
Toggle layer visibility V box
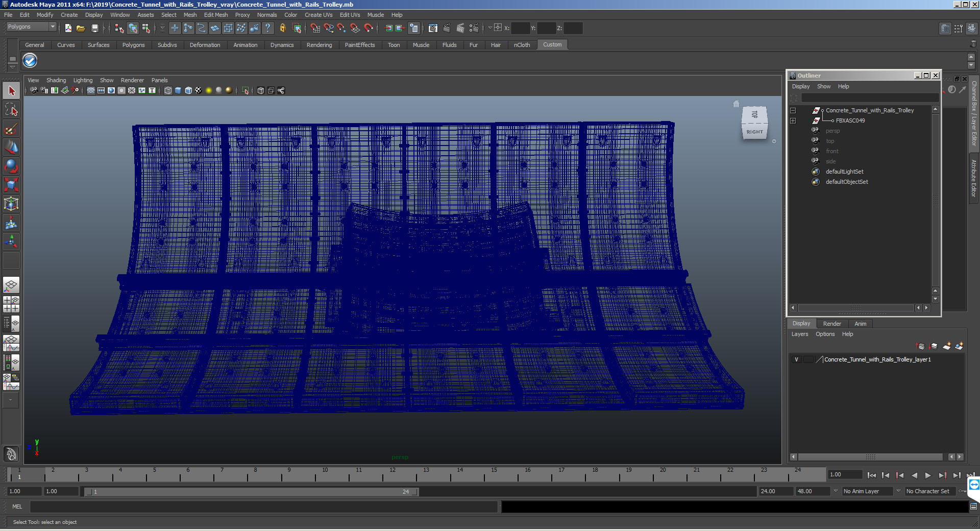(796, 359)
